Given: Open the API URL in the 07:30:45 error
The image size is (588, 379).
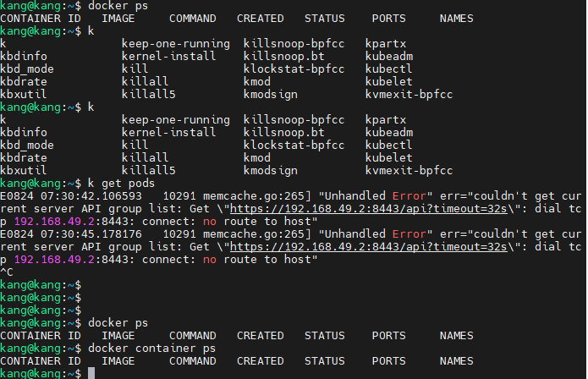Looking at the screenshot, I should pyautogui.click(x=368, y=247).
